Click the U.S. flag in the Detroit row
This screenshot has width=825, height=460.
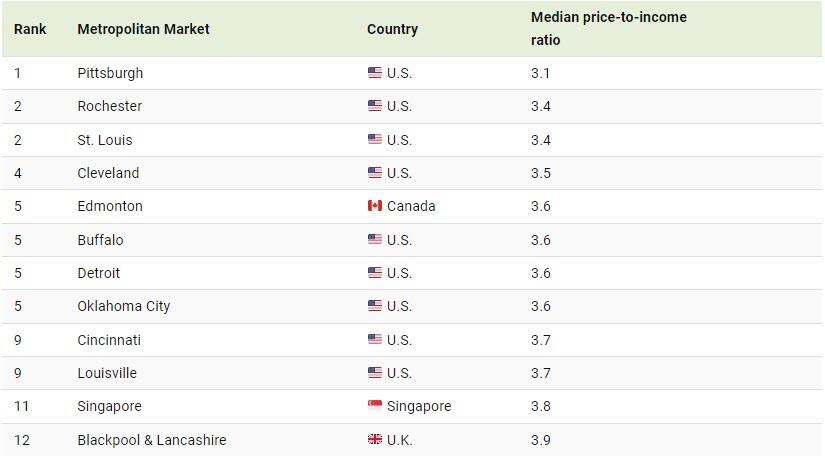[x=375, y=273]
